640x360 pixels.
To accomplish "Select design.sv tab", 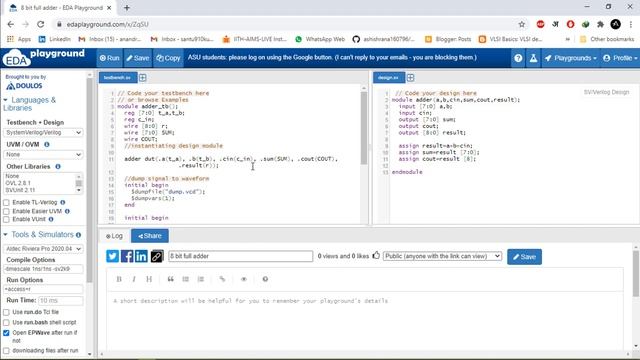I will point(388,78).
